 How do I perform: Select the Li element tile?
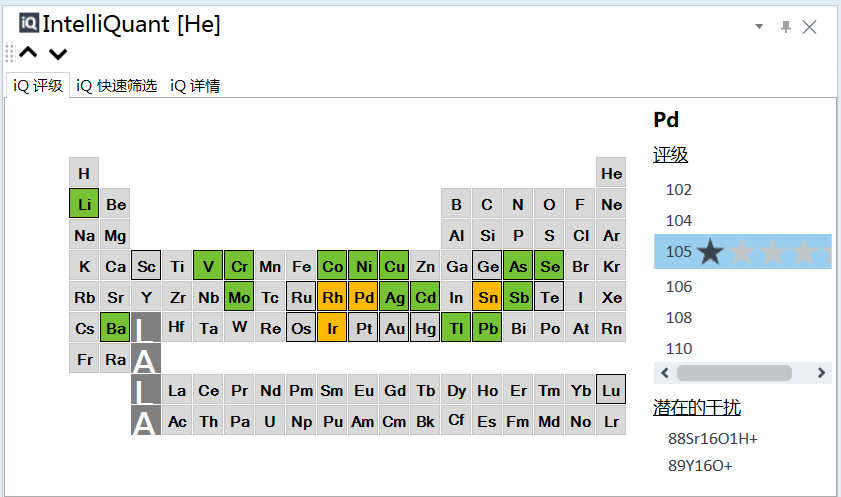(84, 204)
